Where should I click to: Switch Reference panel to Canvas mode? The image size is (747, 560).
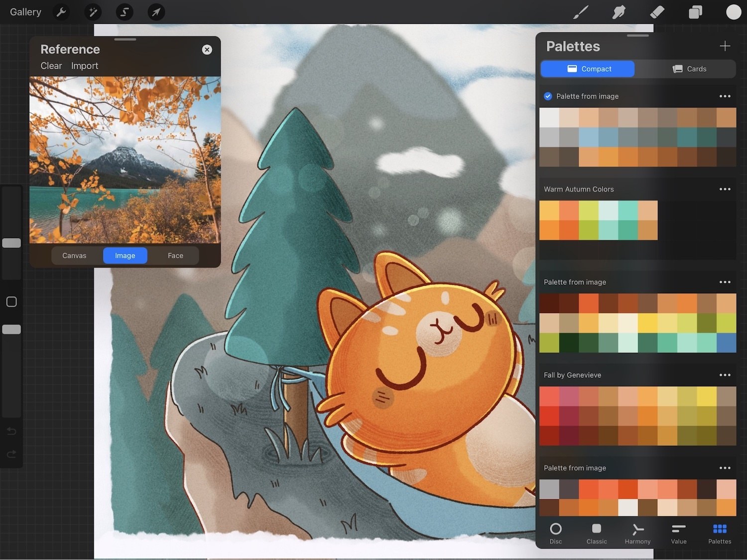pos(74,255)
